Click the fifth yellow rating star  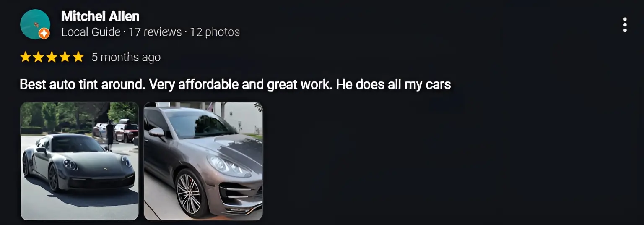pyautogui.click(x=78, y=57)
